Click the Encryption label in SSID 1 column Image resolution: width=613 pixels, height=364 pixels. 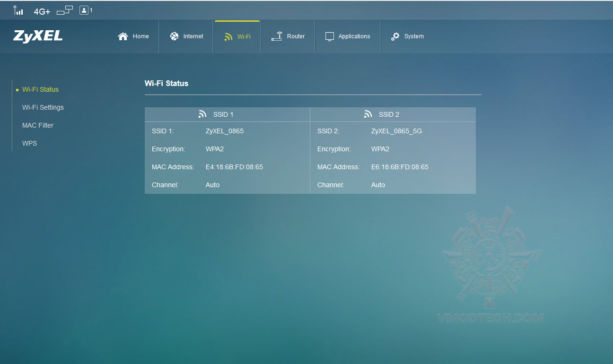pyautogui.click(x=168, y=149)
